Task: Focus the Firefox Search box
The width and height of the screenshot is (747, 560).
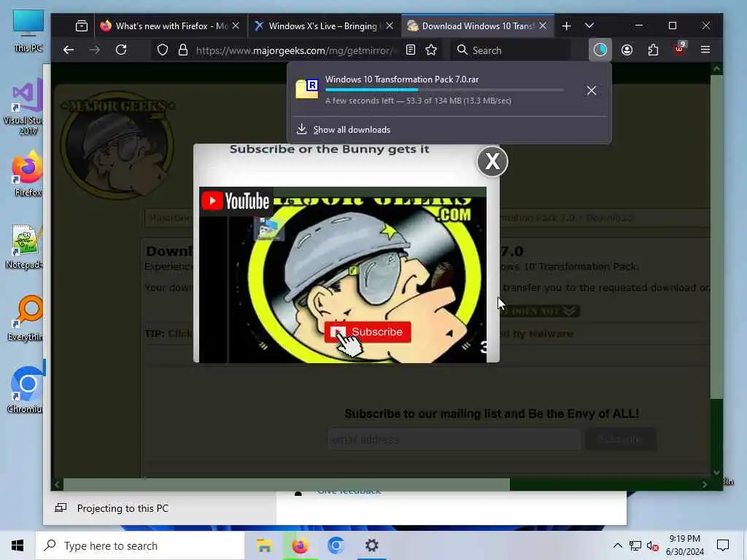Action: pos(511,50)
